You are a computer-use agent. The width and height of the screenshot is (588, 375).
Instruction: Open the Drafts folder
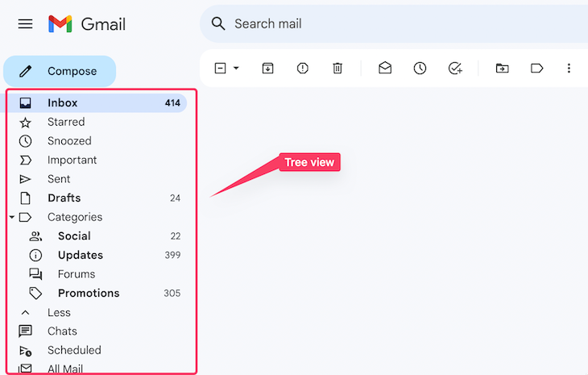(64, 198)
